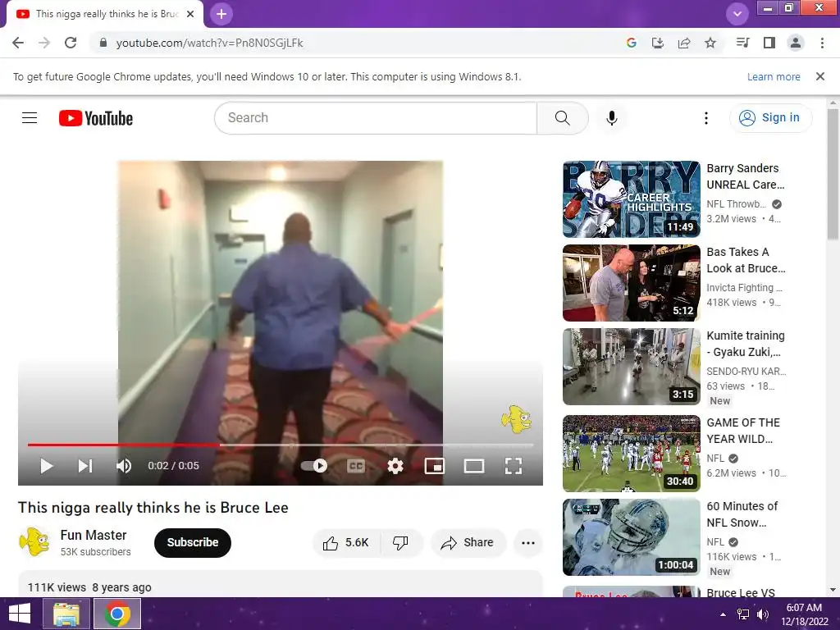Open system volume in tray
This screenshot has width=840, height=630.
[x=763, y=614]
